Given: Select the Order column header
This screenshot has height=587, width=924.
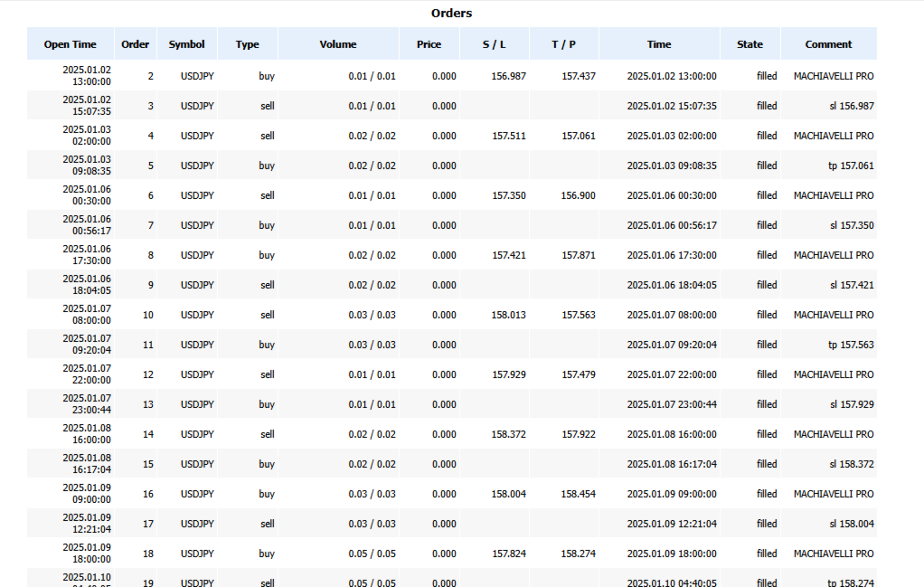Looking at the screenshot, I should pos(136,44).
